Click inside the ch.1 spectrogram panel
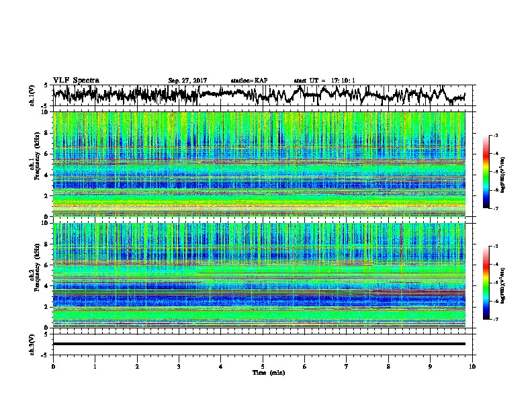 [x=259, y=164]
